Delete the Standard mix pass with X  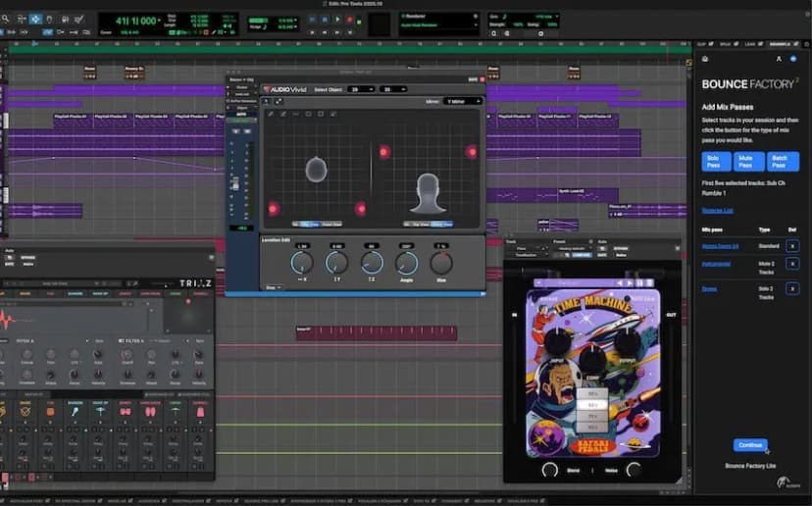click(792, 246)
